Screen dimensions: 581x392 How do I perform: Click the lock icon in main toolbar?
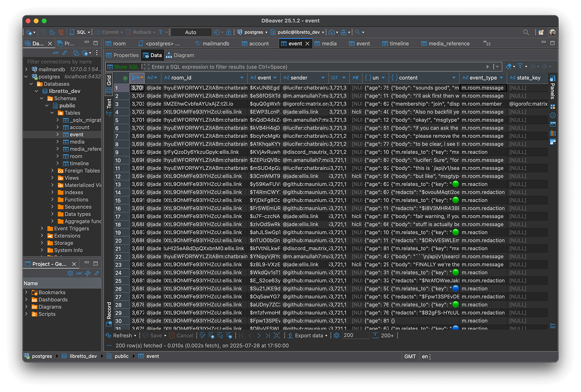click(228, 33)
